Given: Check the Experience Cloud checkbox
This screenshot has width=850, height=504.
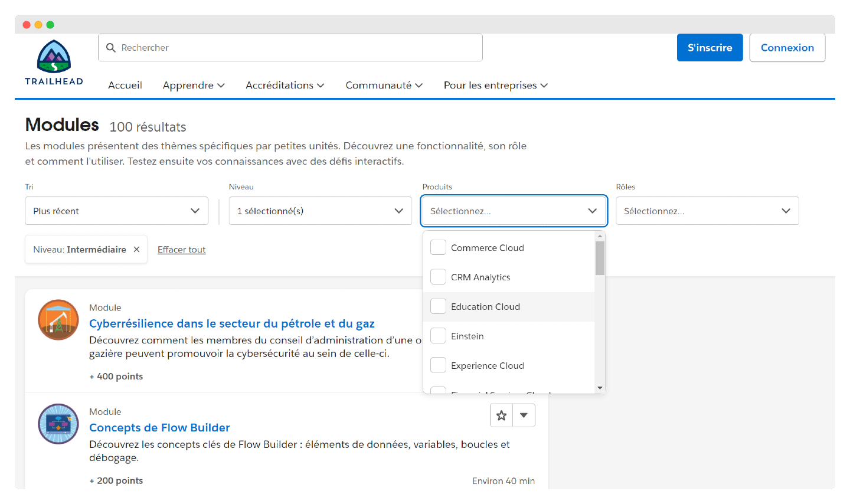Looking at the screenshot, I should coord(438,365).
